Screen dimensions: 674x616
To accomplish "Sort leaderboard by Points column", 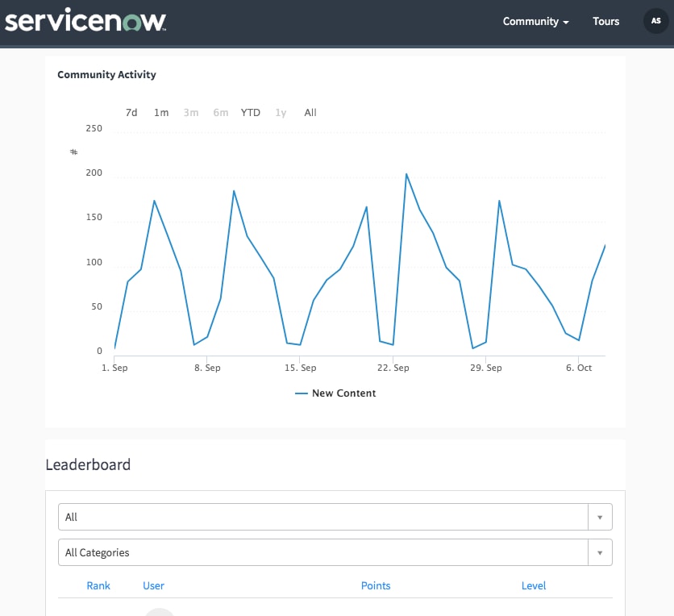I will 376,585.
